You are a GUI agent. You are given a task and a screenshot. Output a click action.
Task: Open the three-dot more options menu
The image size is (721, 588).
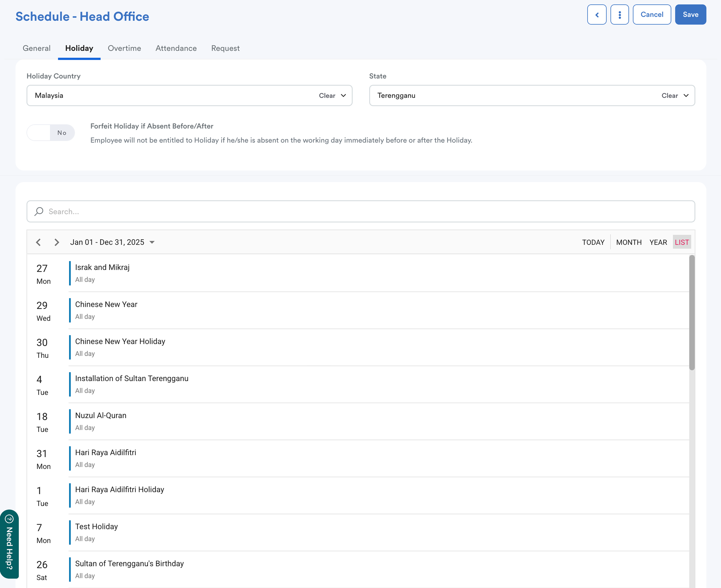[x=619, y=15]
